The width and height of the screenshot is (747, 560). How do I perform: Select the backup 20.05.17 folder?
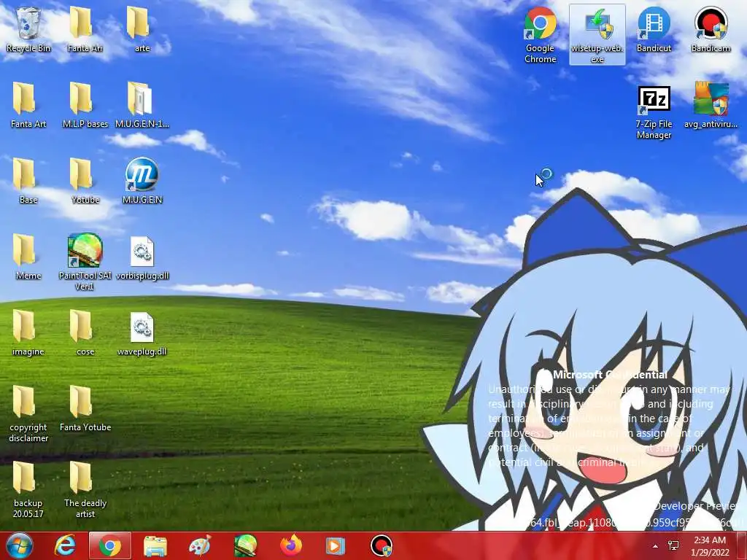click(28, 489)
